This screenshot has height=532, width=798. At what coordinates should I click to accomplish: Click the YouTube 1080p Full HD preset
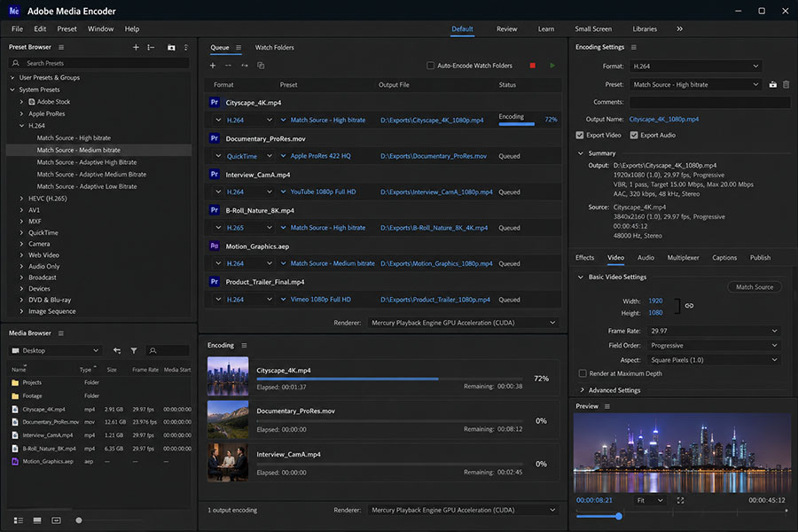[323, 192]
